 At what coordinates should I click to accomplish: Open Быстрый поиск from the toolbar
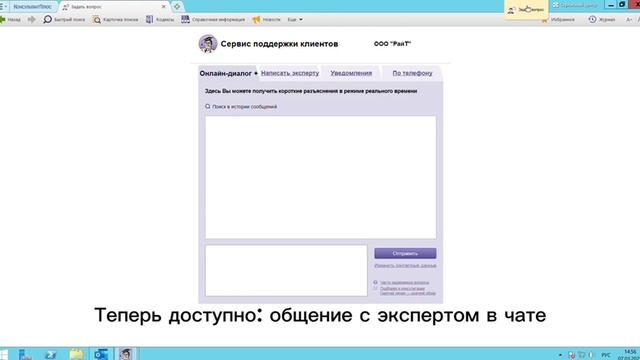(x=64, y=20)
